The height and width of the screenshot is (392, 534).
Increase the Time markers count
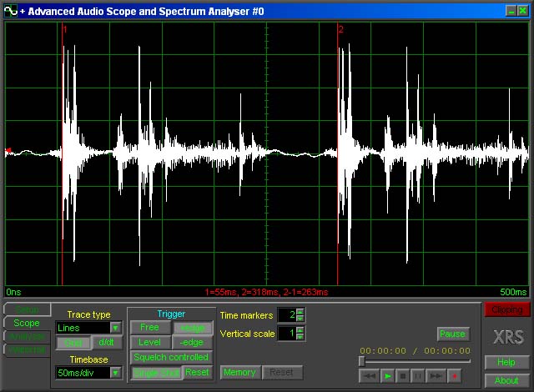point(300,312)
